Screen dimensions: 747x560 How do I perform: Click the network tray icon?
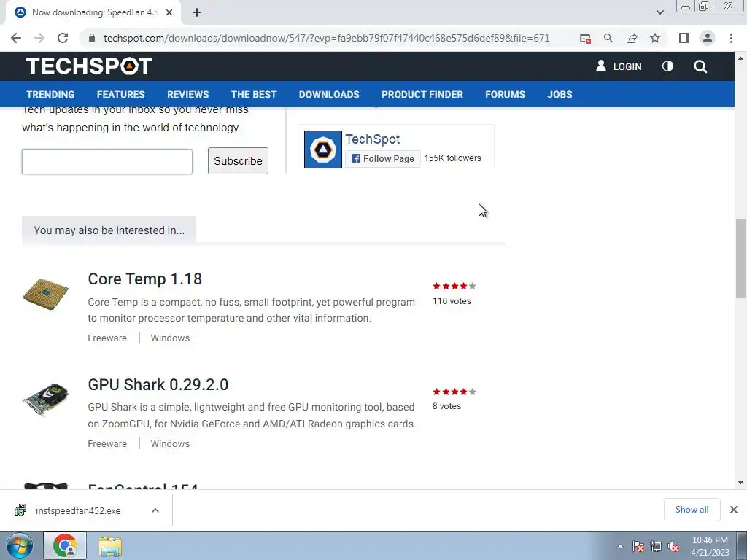point(656,546)
